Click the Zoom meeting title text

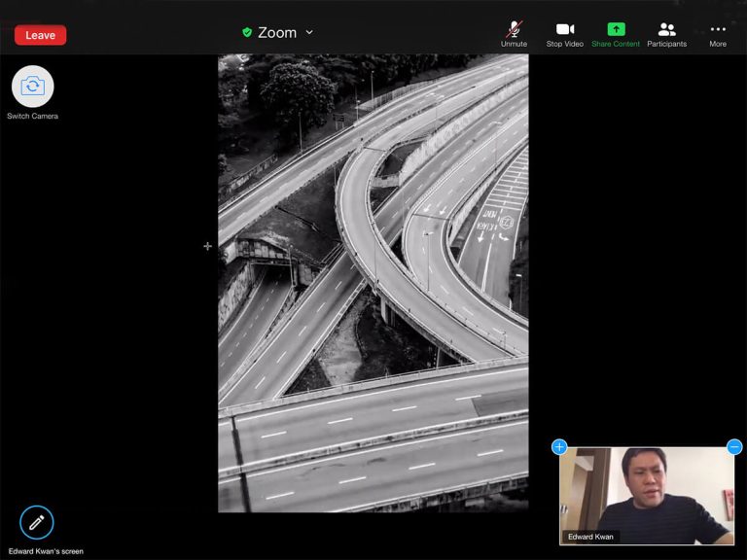click(x=277, y=32)
